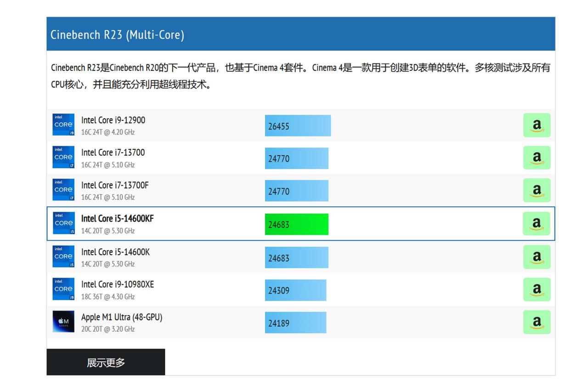Click the 24770 score bar for i7-13700F
This screenshot has height=392, width=588.
(297, 191)
